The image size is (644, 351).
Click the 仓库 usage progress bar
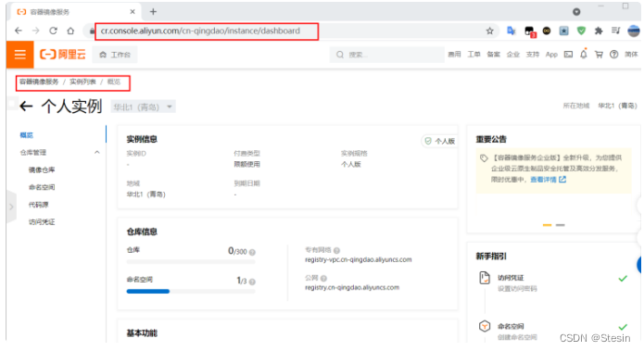tap(191, 261)
